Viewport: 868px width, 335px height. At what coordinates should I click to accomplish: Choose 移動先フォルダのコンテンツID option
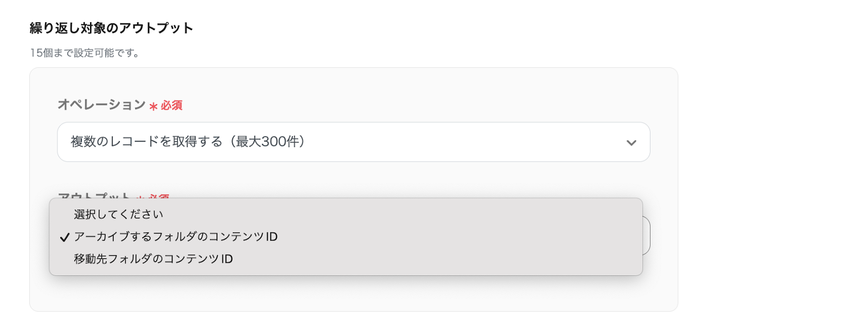click(x=153, y=259)
